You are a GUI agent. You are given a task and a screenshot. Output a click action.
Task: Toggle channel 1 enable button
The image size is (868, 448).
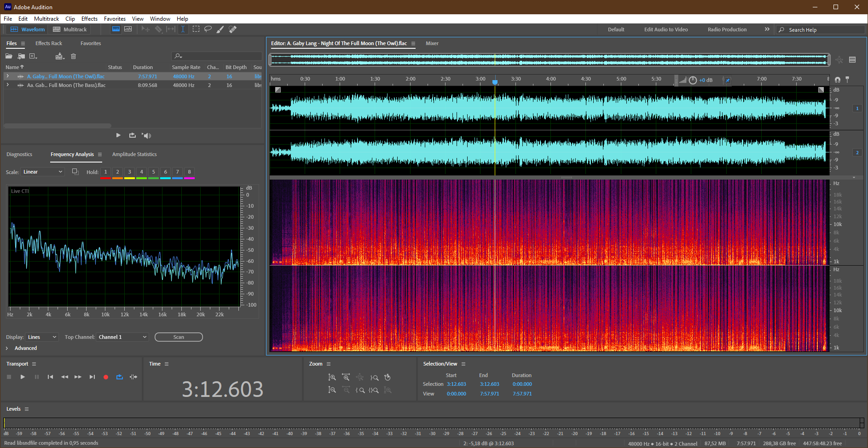pos(857,109)
